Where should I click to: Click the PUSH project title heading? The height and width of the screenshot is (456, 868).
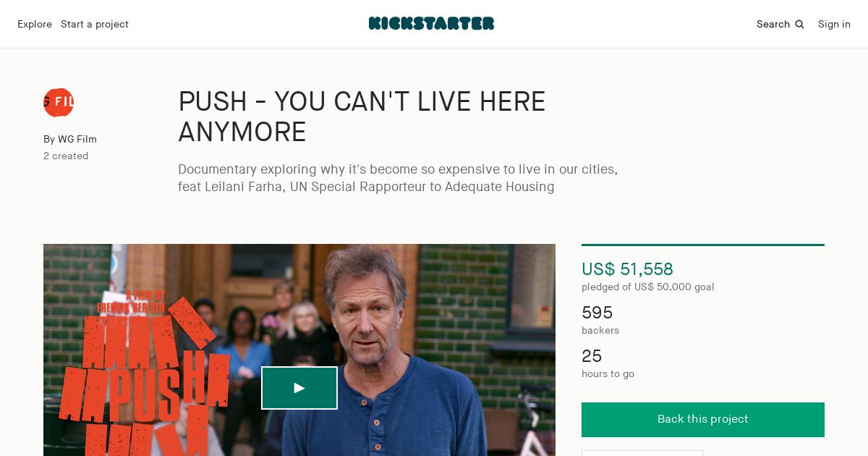pyautogui.click(x=362, y=117)
